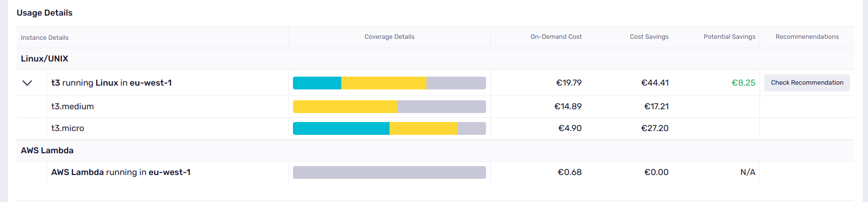Click the Recommendations column header
868x202 pixels.
click(x=807, y=37)
